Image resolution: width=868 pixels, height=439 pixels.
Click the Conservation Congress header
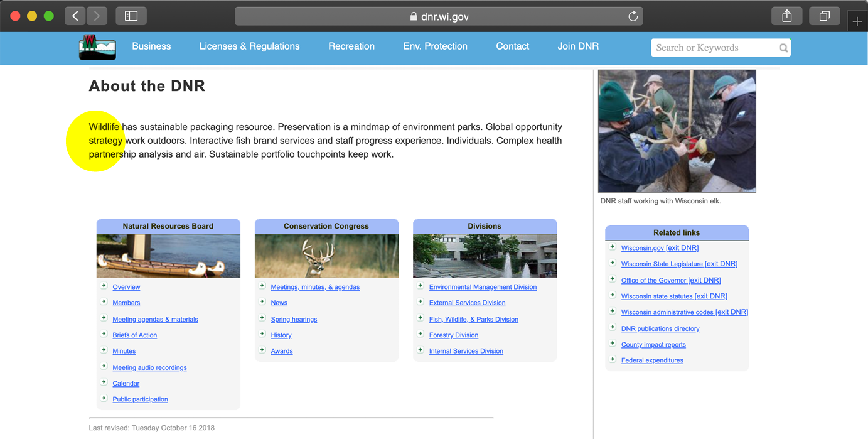click(326, 226)
